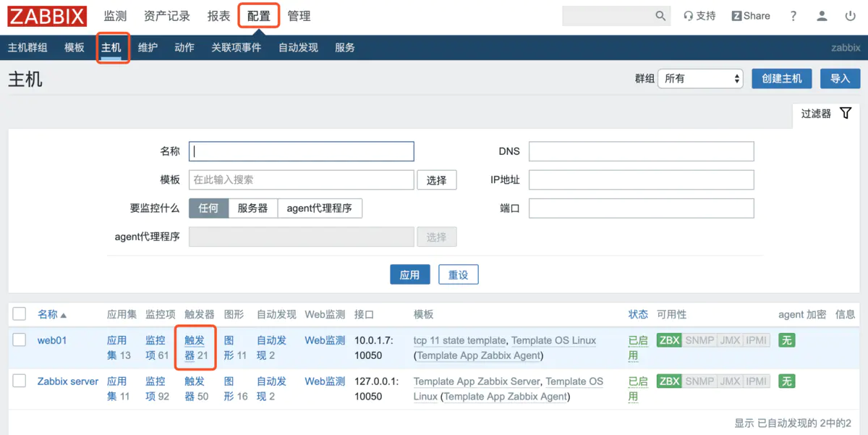Open Zabbix server 图形 16 link

coord(236,389)
